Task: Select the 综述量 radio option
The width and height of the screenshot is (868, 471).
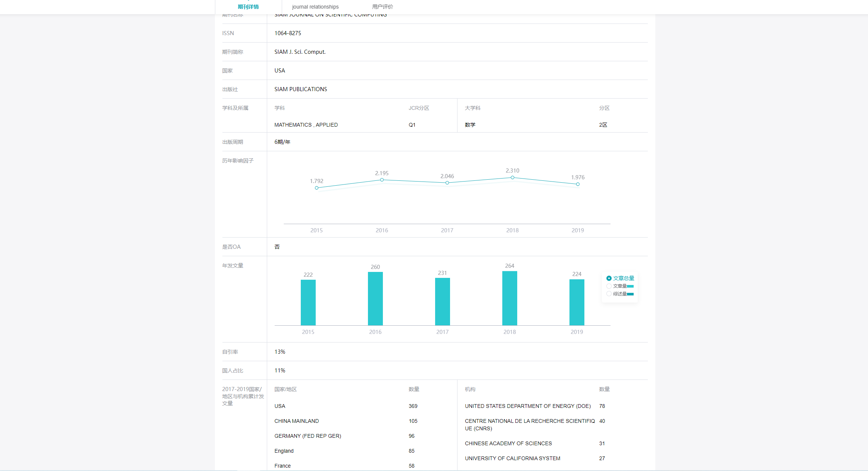Action: pyautogui.click(x=609, y=294)
